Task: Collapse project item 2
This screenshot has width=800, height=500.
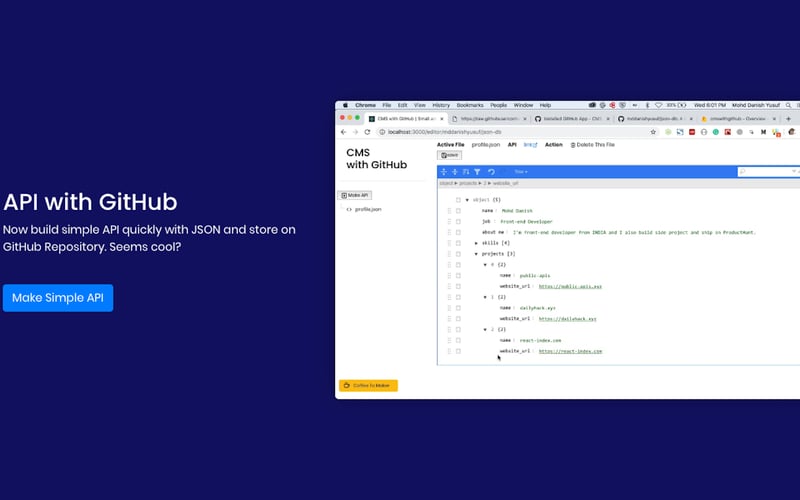Action: point(485,330)
